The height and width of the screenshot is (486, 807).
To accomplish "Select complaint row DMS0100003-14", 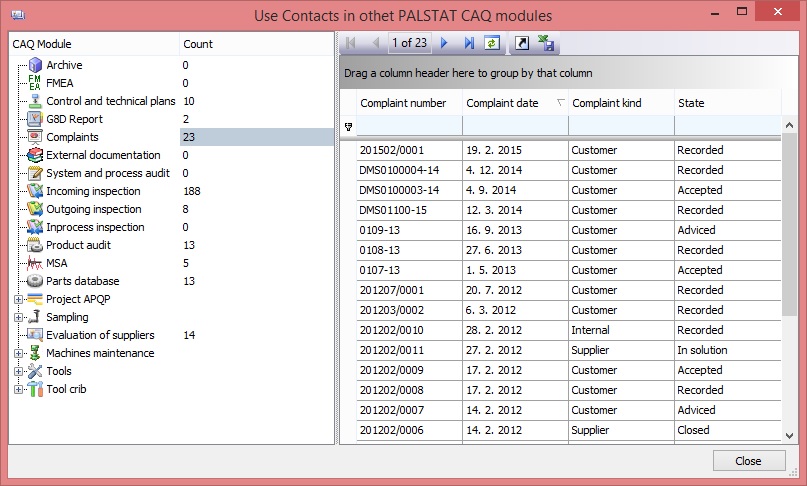I will 569,190.
